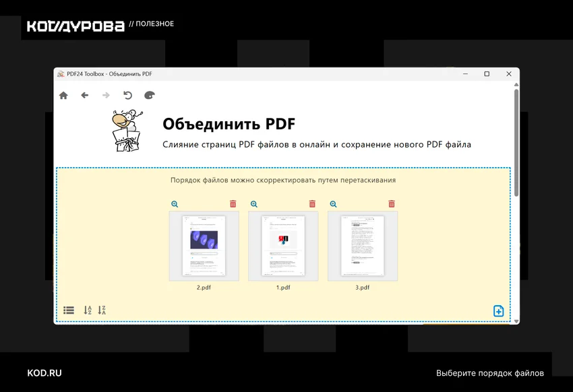Delete 2.pdf with trash icon

[x=233, y=203]
